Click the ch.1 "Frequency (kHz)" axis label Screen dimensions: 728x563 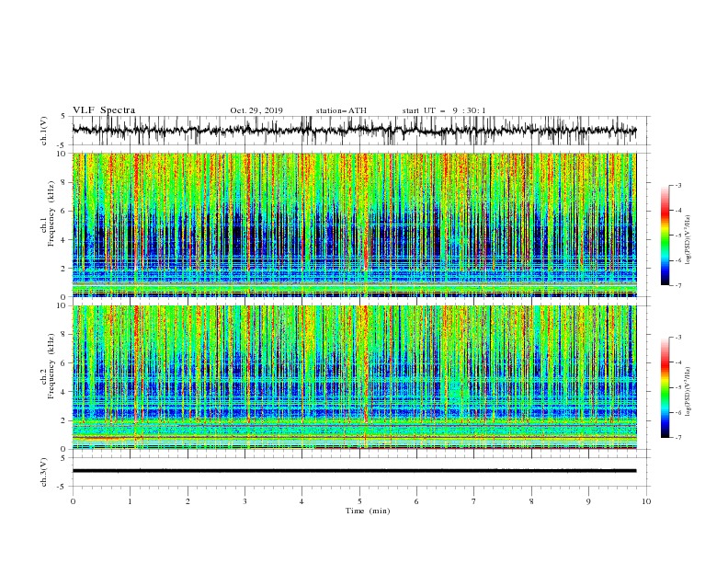click(x=51, y=214)
